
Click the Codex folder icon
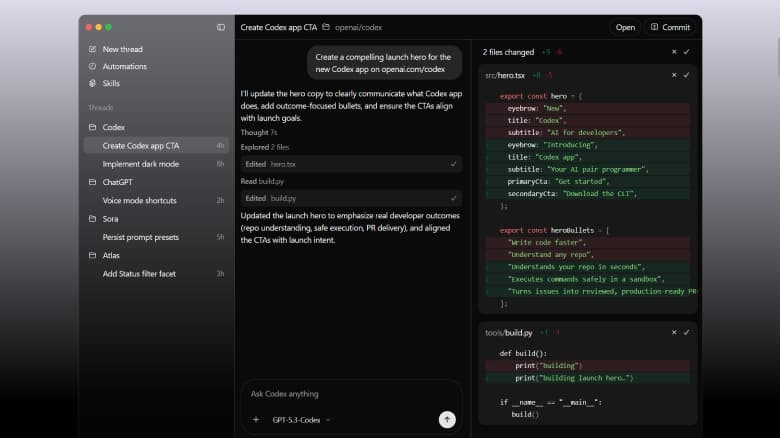pos(93,127)
